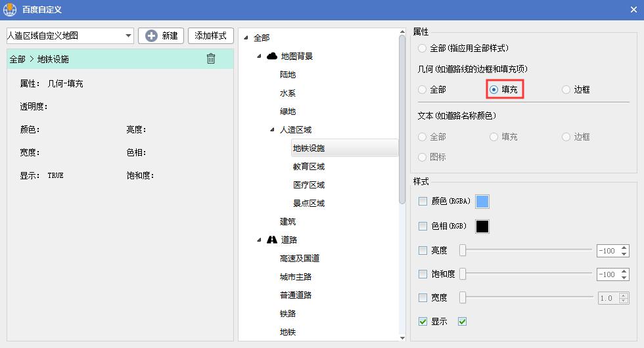Click the tree scrollbar up arrow
This screenshot has height=348, width=644.
point(402,32)
